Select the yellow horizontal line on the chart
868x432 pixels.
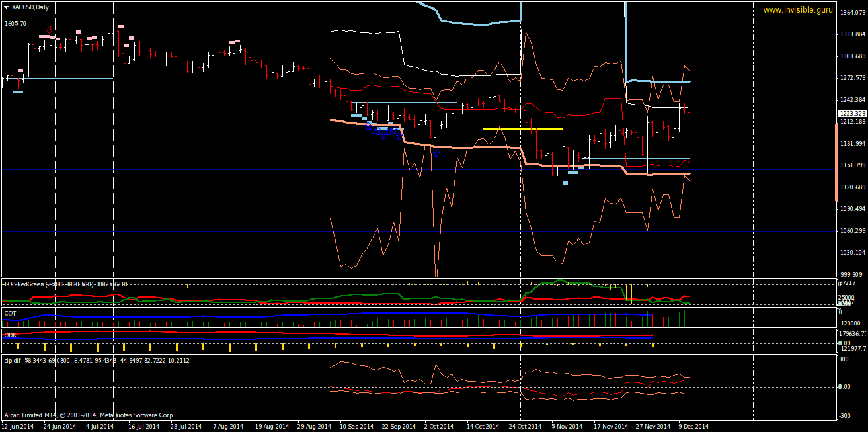(x=522, y=128)
